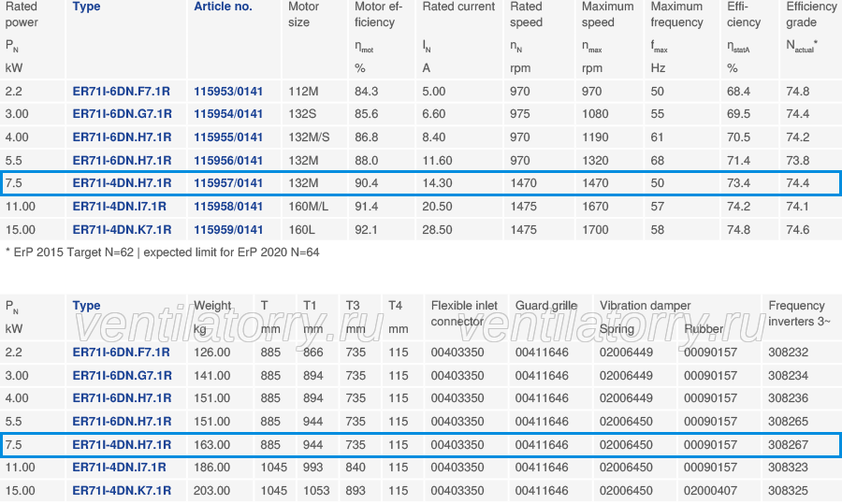842x504 pixels.
Task: Select motor size cell '160L'
Action: pos(302,230)
